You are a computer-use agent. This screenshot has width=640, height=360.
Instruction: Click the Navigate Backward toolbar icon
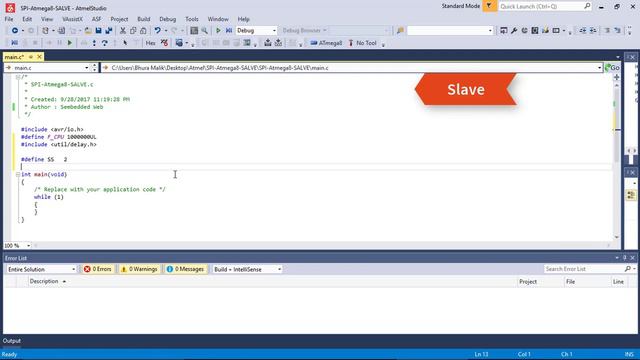coord(15,31)
